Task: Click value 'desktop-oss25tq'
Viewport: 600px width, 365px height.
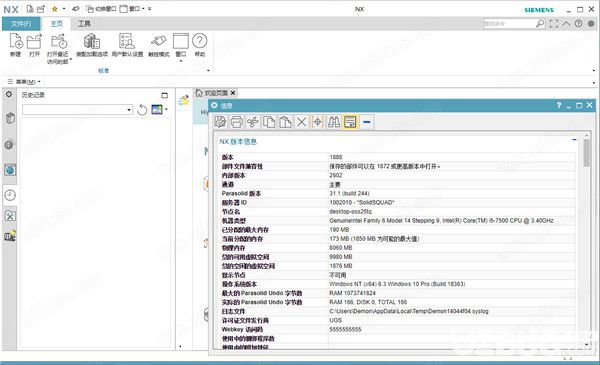Action: pyautogui.click(x=351, y=212)
